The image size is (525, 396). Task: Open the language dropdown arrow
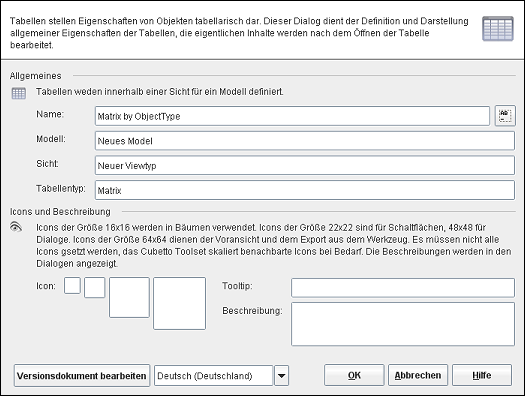[281, 376]
